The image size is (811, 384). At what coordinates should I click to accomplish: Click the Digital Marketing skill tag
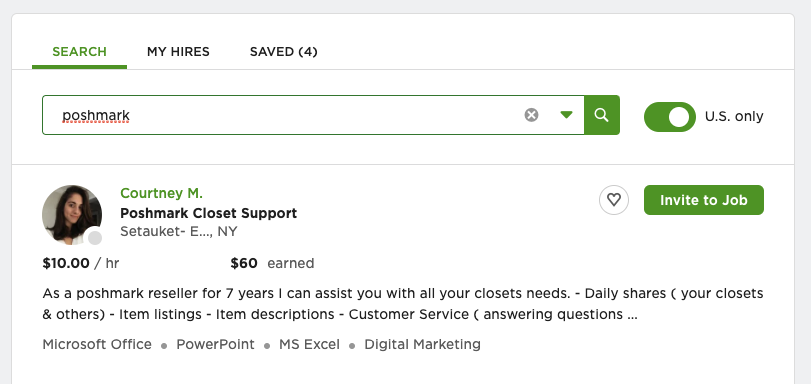coord(422,344)
